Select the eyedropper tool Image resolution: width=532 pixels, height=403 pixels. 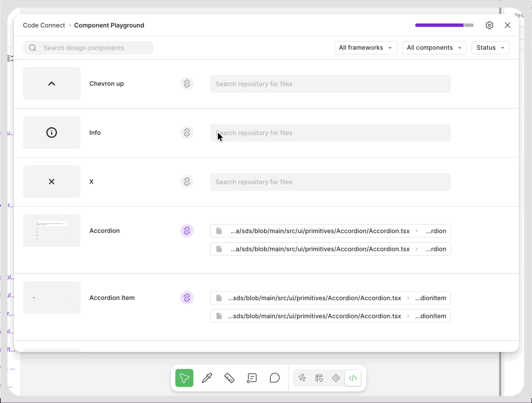pyautogui.click(x=207, y=378)
